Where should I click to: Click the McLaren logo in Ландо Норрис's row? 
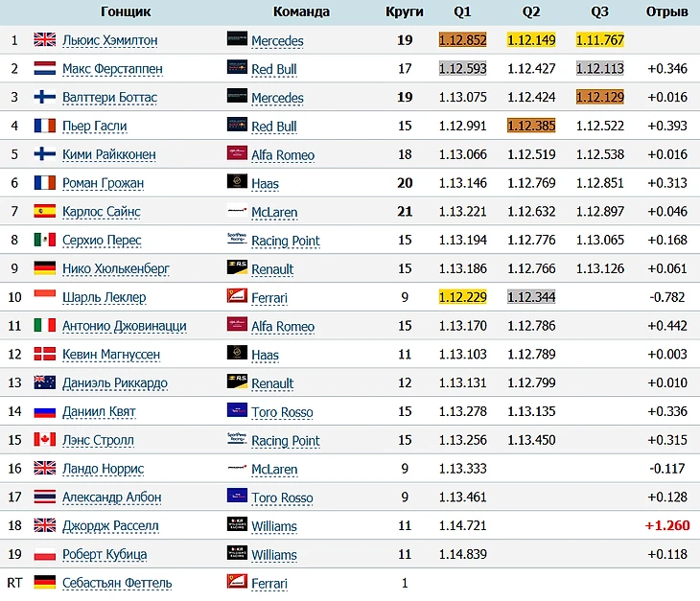coord(237,469)
